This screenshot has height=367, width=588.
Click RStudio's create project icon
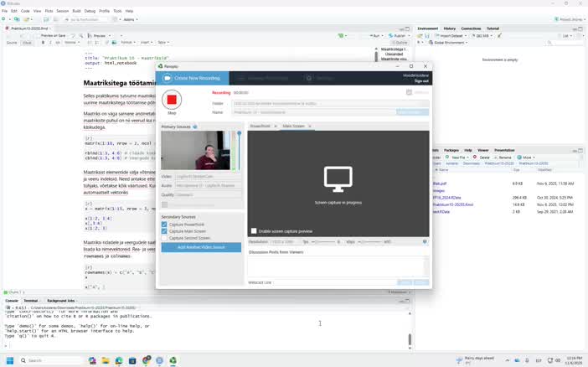pos(17,19)
